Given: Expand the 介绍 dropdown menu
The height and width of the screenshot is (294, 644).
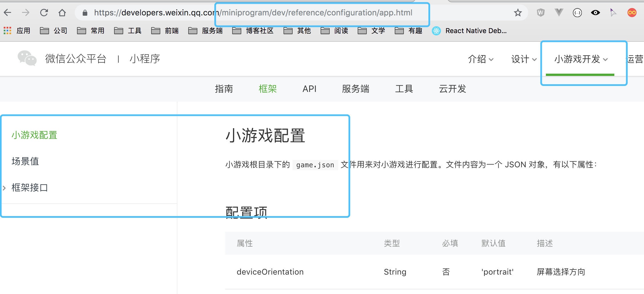Looking at the screenshot, I should (x=481, y=59).
